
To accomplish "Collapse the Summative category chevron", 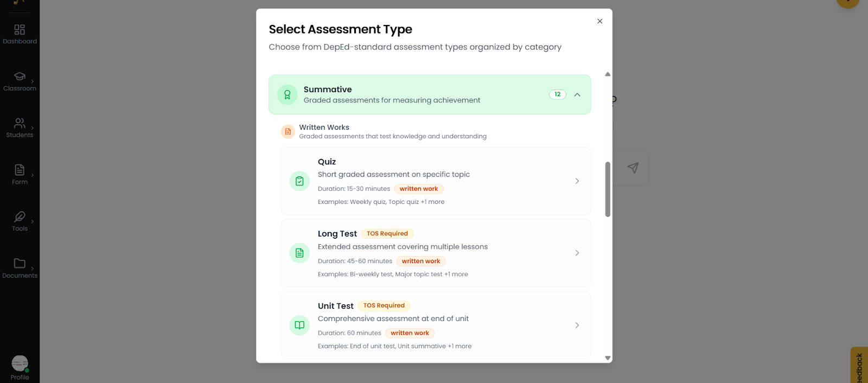I will click(x=577, y=94).
